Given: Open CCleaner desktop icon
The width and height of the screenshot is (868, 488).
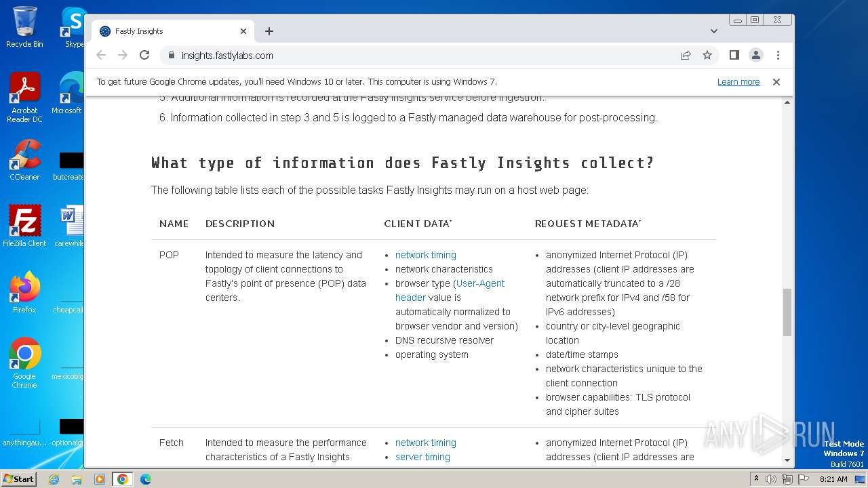Looking at the screenshot, I should pyautogui.click(x=24, y=161).
